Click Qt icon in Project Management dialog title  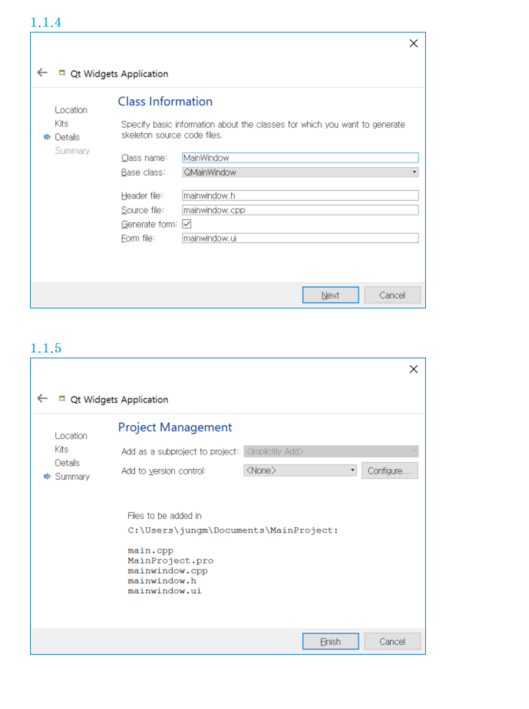[x=62, y=398]
